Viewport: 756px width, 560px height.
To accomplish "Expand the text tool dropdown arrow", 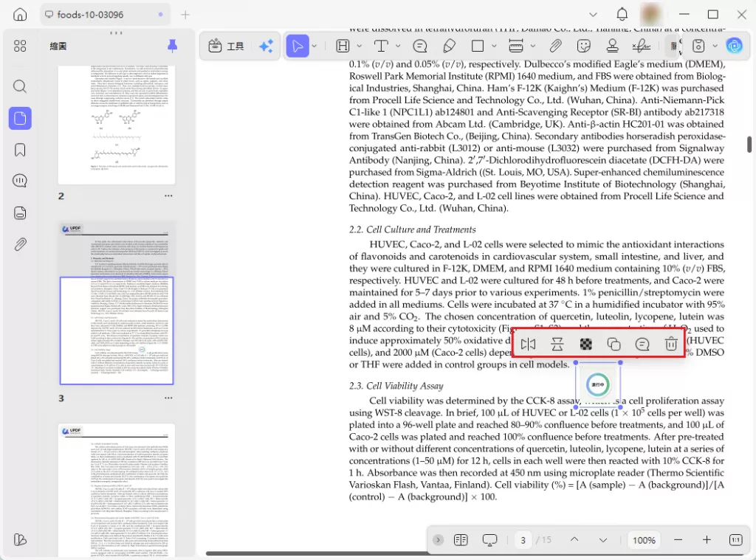I will 398,46.
